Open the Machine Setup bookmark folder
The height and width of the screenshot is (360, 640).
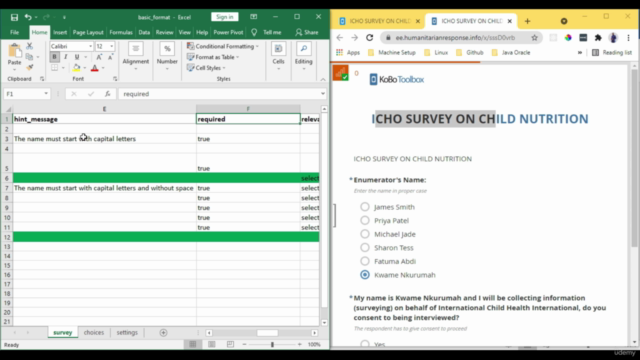392,53
